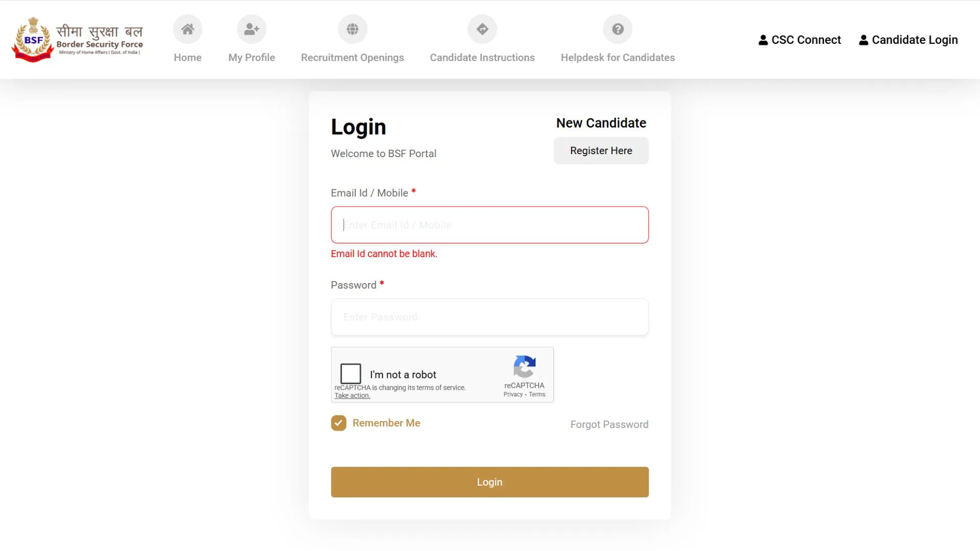
Task: Open the Recruitment Openings menu label
Action: click(x=352, y=58)
